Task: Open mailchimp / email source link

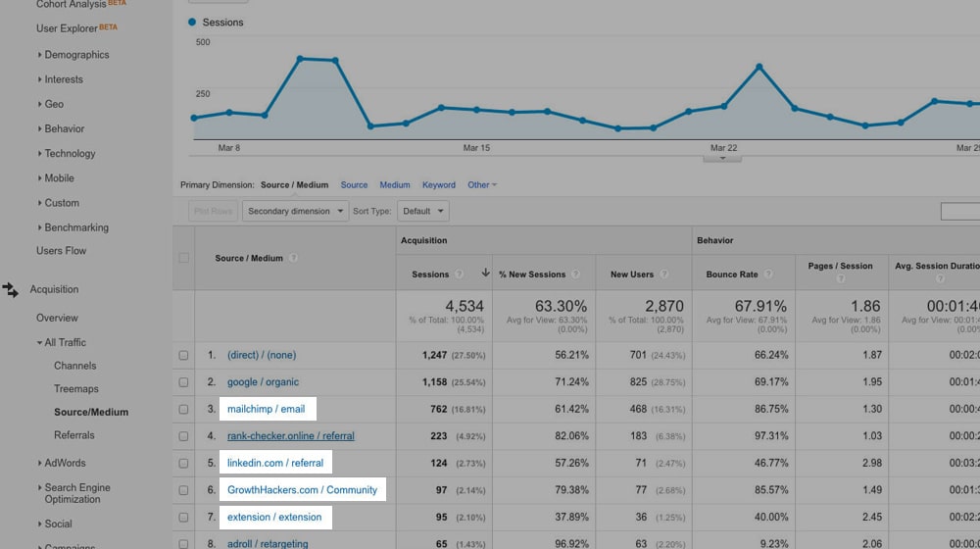Action: 267,409
